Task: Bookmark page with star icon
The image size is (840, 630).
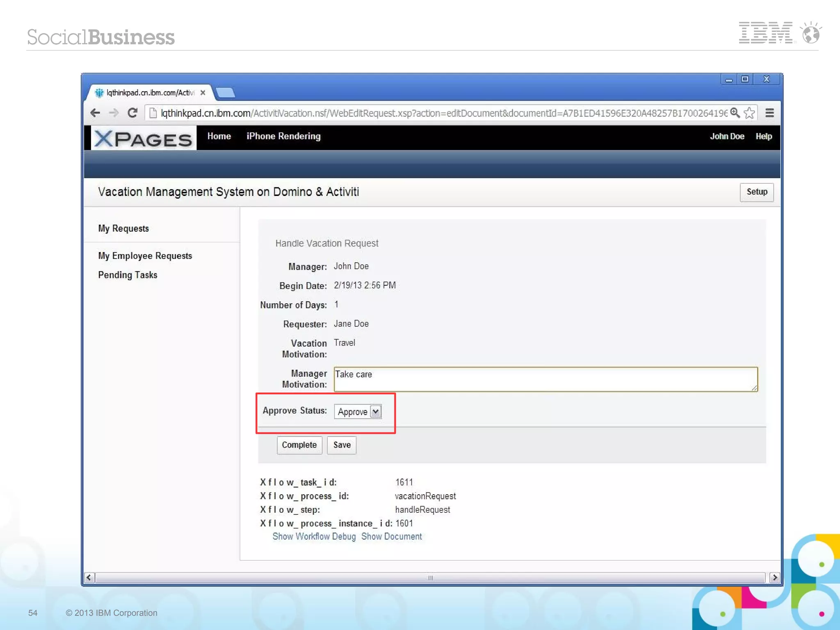Action: pos(749,113)
